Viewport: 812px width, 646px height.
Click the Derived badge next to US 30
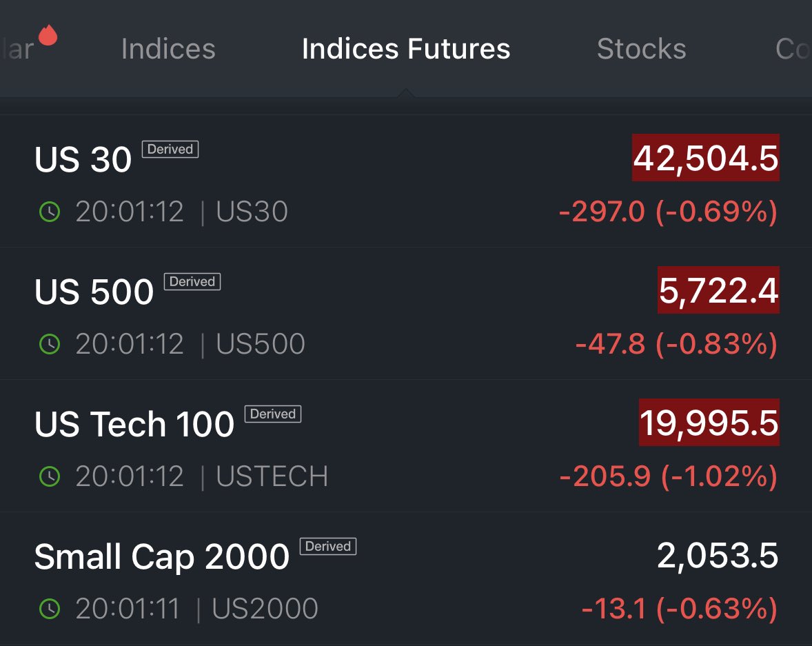point(170,149)
